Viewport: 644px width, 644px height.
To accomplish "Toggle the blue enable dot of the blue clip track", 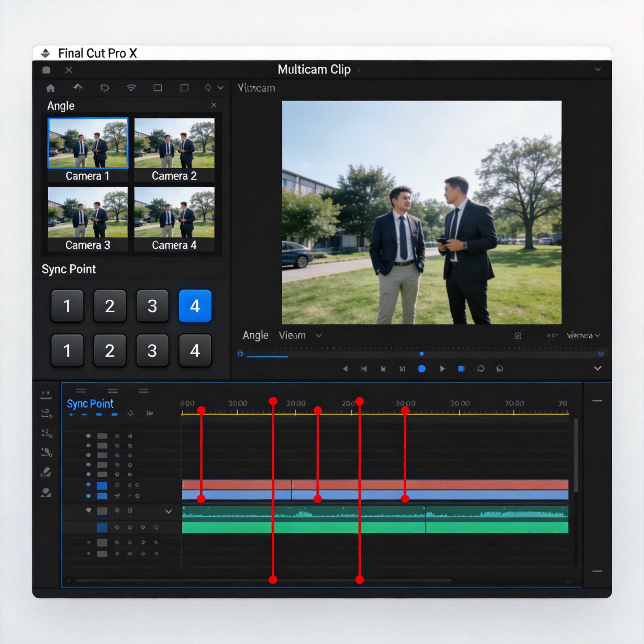I will [88, 496].
